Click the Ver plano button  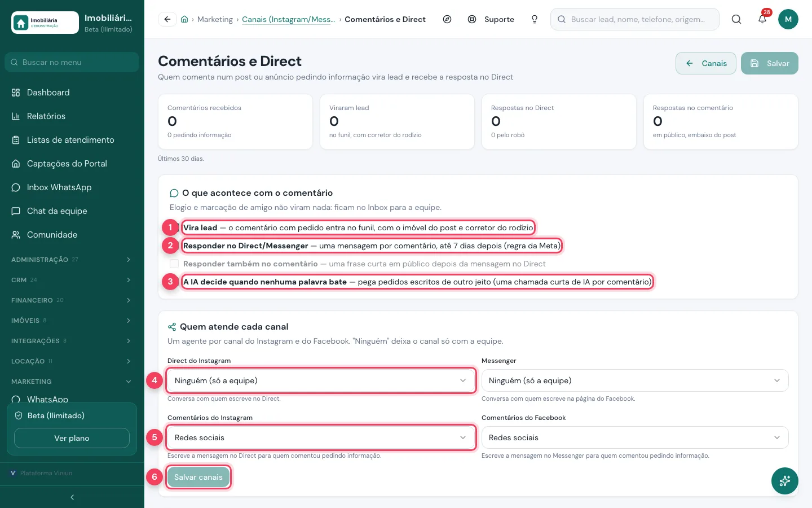(x=72, y=438)
